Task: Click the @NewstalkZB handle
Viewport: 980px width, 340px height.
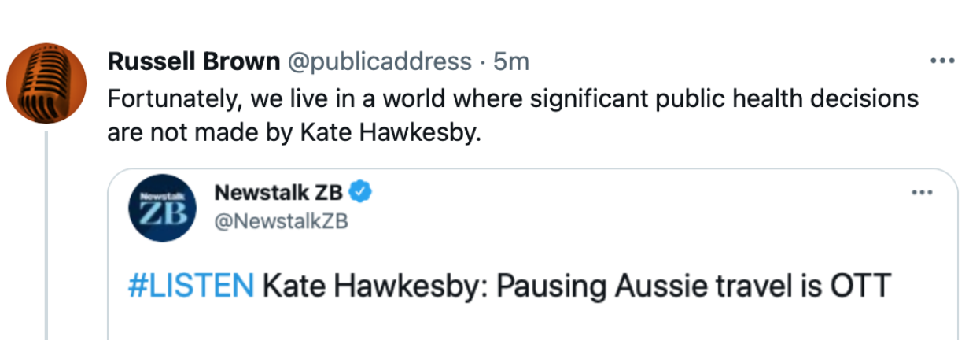Action: point(281,222)
